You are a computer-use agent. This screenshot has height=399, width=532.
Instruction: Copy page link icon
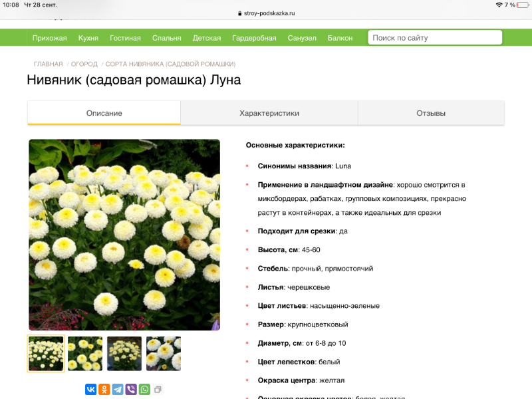[x=158, y=389]
